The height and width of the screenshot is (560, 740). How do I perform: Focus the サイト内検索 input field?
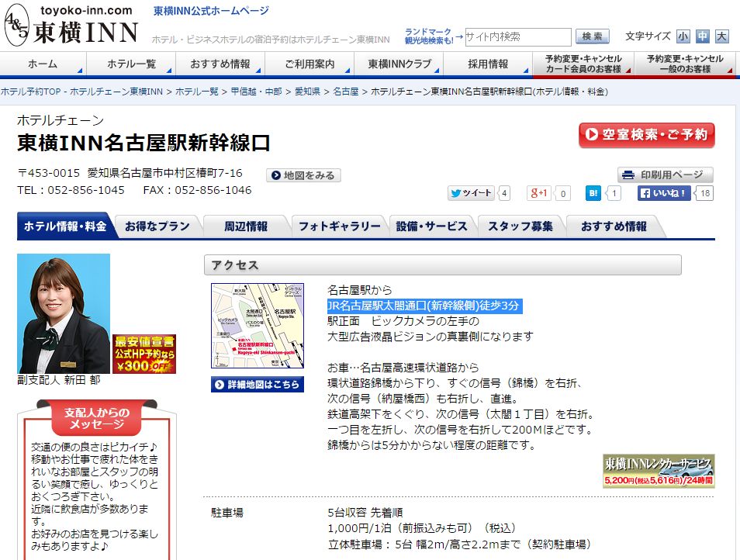[x=518, y=36]
